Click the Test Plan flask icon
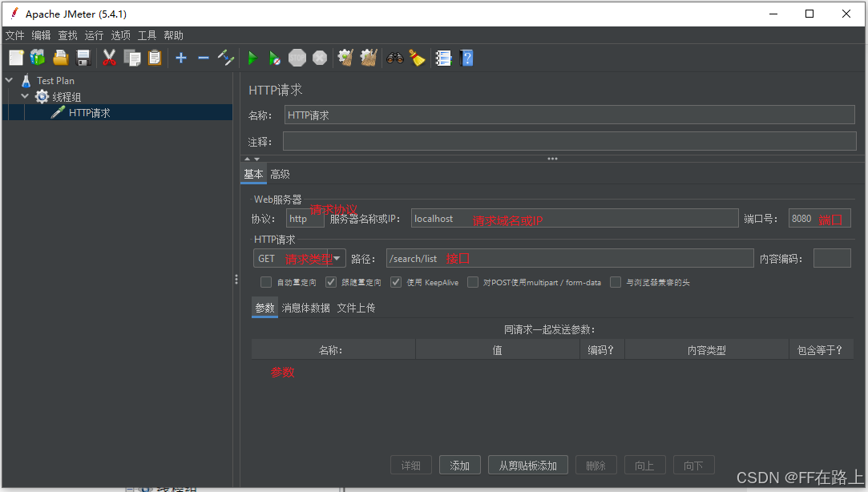The height and width of the screenshot is (492, 868). 26,81
